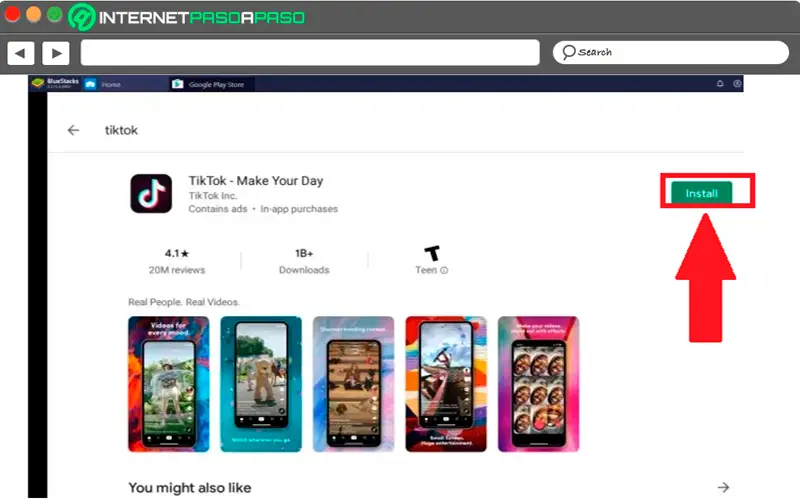Click the orange minimize window button

click(x=34, y=14)
